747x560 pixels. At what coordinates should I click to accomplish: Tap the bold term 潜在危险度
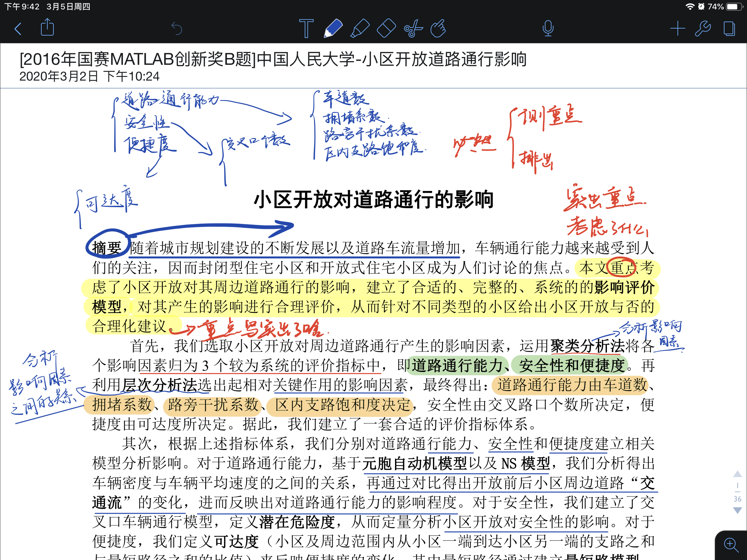pyautogui.click(x=297, y=522)
